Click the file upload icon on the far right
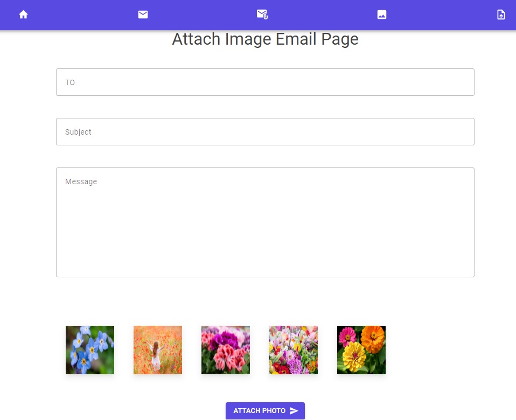Image resolution: width=516 pixels, height=420 pixels. 501,15
